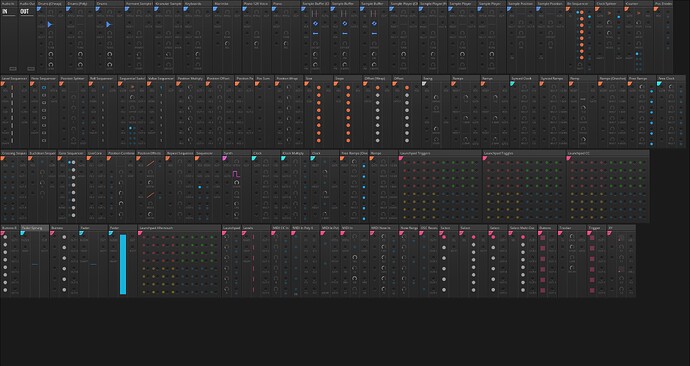
Task: Click the top-left pad of the Launchpad Triggers grid
Action: point(405,162)
